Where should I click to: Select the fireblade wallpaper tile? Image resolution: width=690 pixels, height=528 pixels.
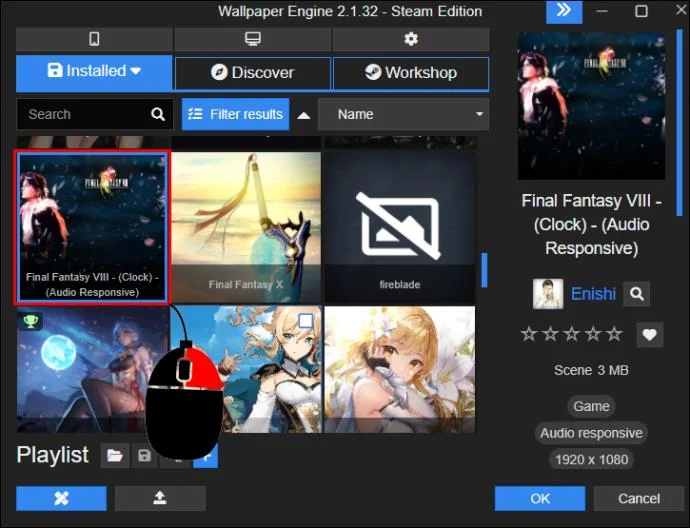click(400, 227)
